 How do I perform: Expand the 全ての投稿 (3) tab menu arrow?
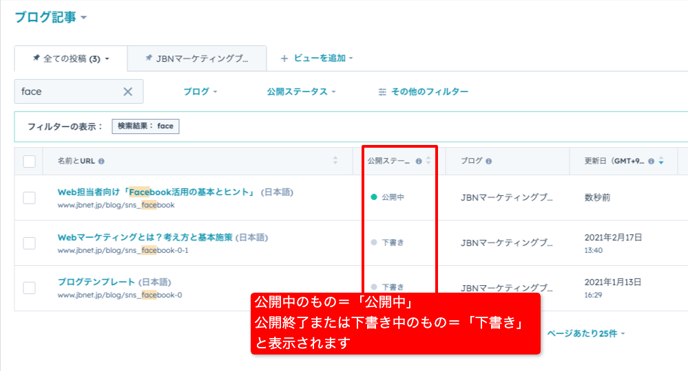click(x=107, y=59)
